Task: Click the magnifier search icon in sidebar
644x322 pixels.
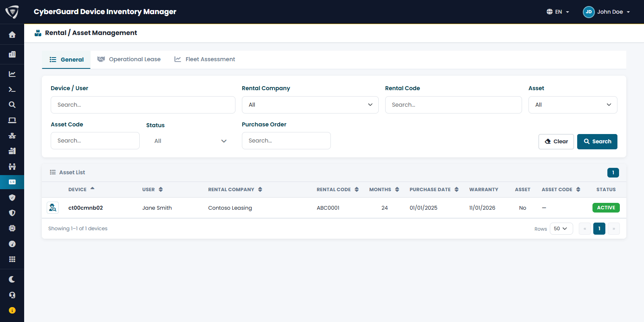Action: click(x=12, y=105)
